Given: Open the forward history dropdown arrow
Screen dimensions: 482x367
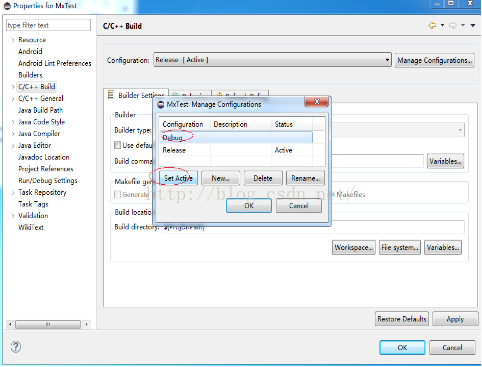Looking at the screenshot, I should click(463, 25).
